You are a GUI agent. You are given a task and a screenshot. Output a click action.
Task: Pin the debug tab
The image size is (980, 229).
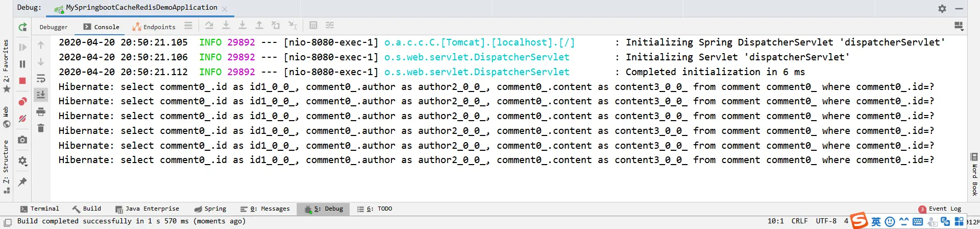click(22, 182)
